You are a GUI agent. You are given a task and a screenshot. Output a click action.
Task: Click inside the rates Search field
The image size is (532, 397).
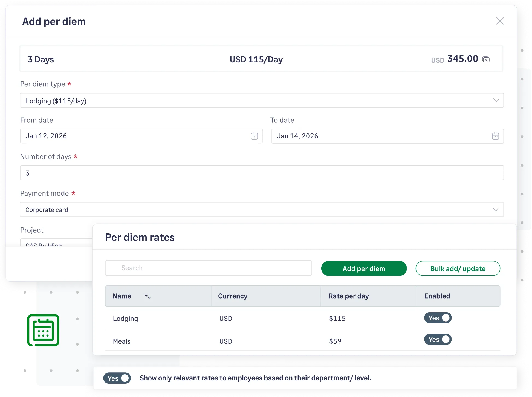208,268
